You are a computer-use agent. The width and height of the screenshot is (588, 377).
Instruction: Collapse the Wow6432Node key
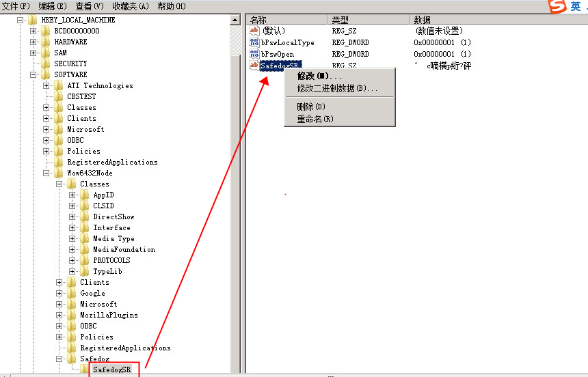pyautogui.click(x=46, y=173)
